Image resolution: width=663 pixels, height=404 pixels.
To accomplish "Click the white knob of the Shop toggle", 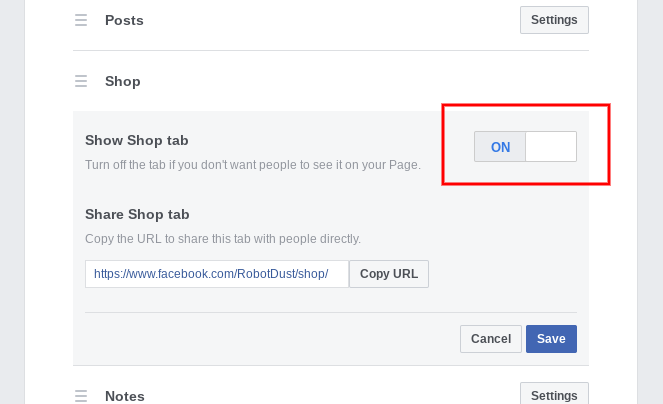I will (x=551, y=147).
